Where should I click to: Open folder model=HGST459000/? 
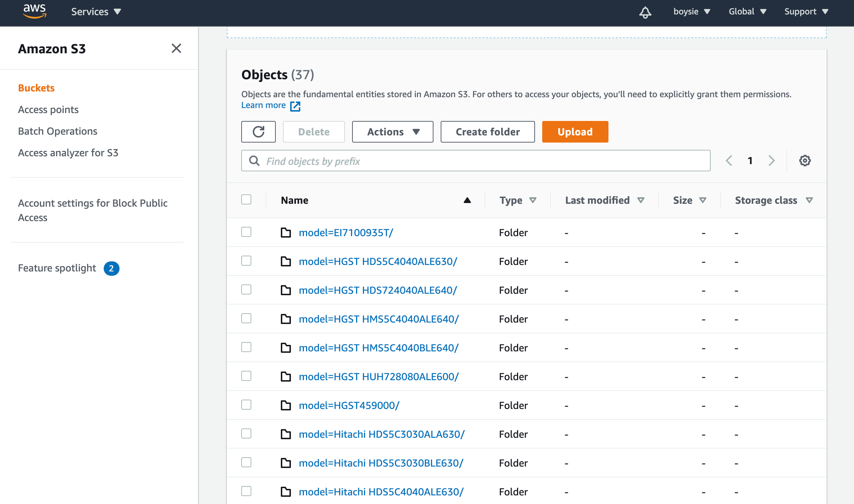349,405
